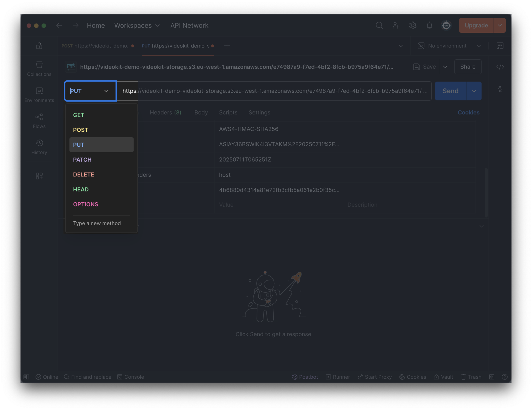This screenshot has width=532, height=410.
Task: Click the empty Value cell
Action: click(279, 205)
